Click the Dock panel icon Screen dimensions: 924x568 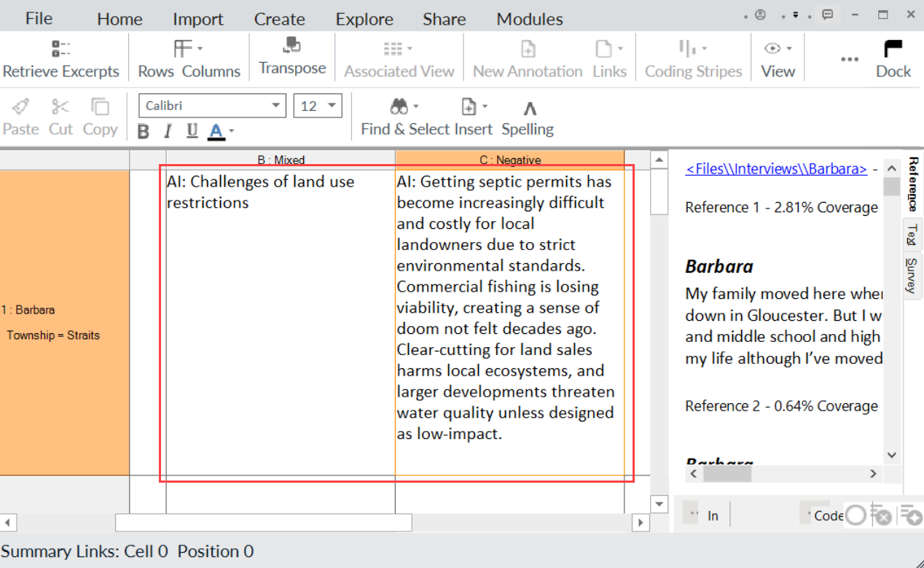(x=893, y=50)
